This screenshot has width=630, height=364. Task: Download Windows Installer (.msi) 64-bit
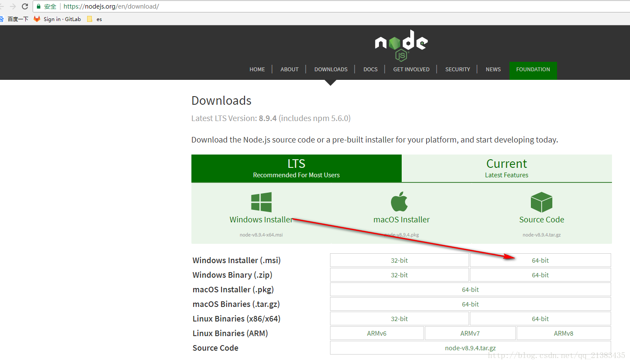540,261
